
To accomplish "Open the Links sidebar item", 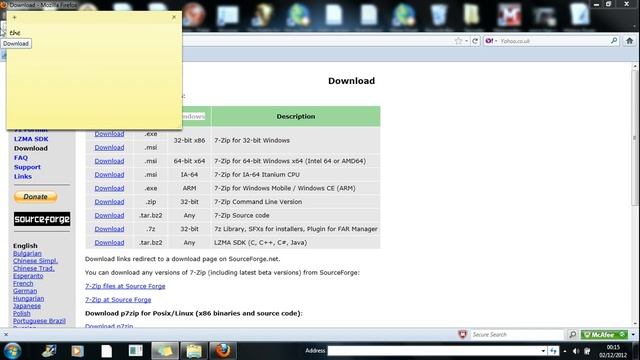I will 22,176.
